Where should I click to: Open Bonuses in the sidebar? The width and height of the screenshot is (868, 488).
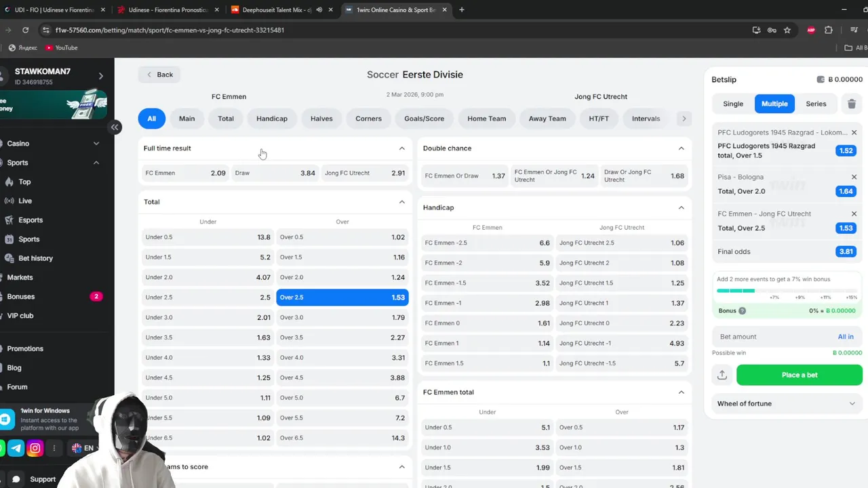point(21,297)
